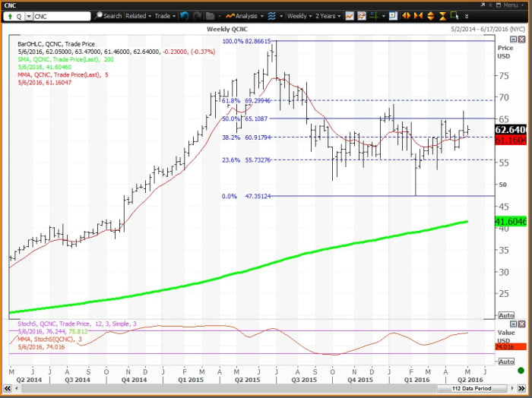The image size is (532, 398).
Task: Click the Q3 2015 timeline label
Action: coord(304,380)
